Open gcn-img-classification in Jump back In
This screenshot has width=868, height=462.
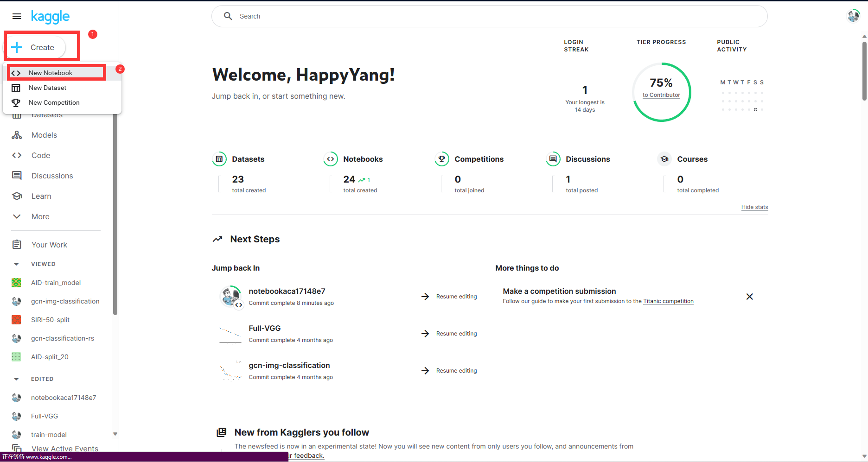(x=289, y=365)
